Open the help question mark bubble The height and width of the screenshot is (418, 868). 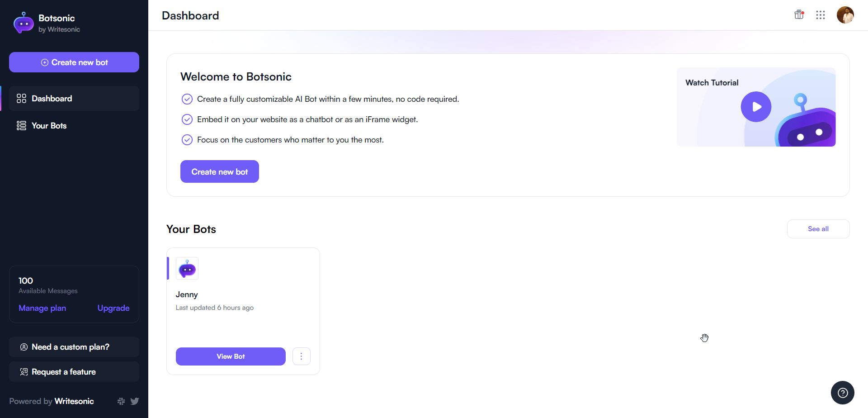[843, 393]
